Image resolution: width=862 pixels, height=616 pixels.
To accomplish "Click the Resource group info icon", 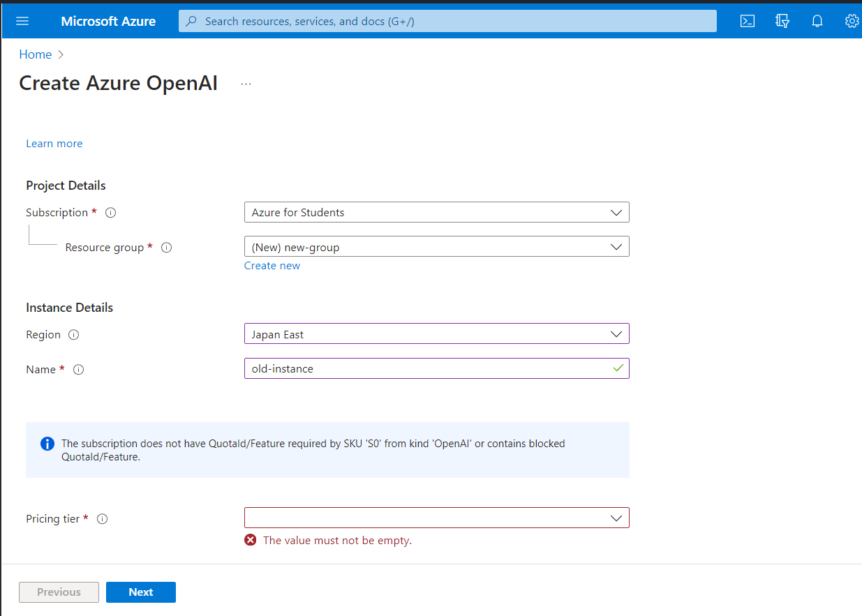I will 166,247.
